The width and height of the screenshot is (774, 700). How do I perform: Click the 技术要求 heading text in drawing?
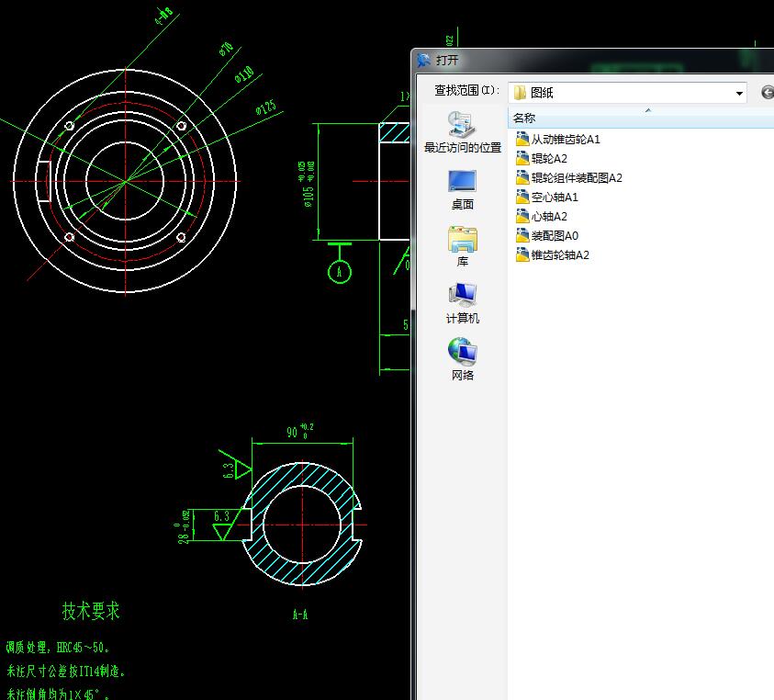tap(91, 611)
